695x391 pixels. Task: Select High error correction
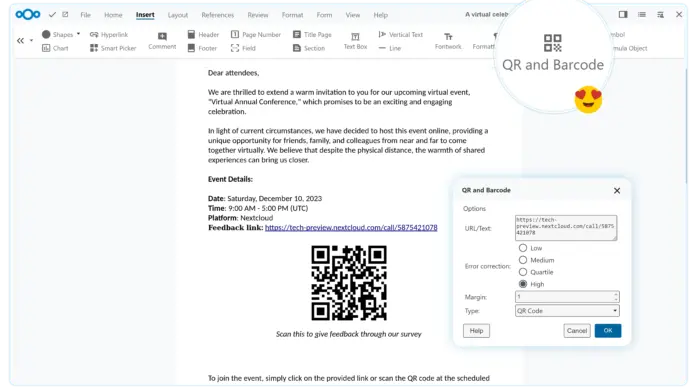pos(523,284)
